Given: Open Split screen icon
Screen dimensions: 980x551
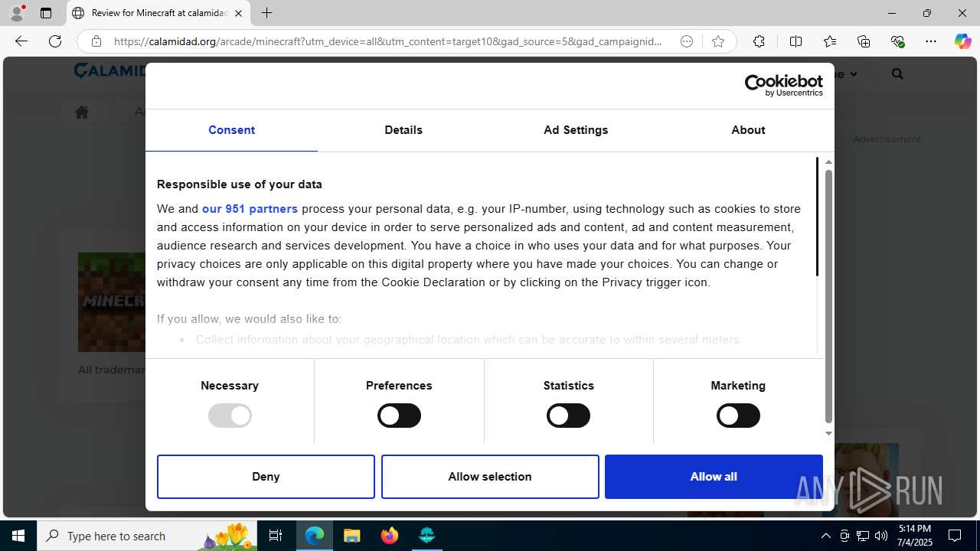Looking at the screenshot, I should (795, 41).
